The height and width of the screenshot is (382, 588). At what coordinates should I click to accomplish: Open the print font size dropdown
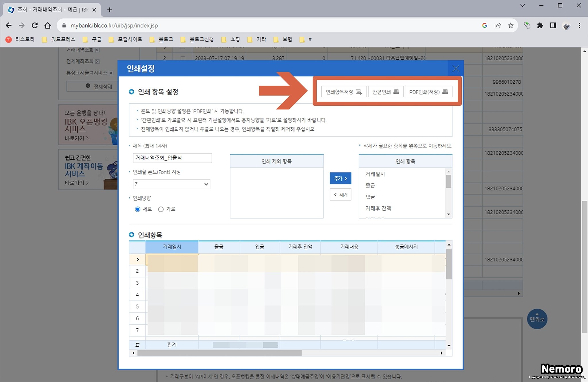click(171, 184)
